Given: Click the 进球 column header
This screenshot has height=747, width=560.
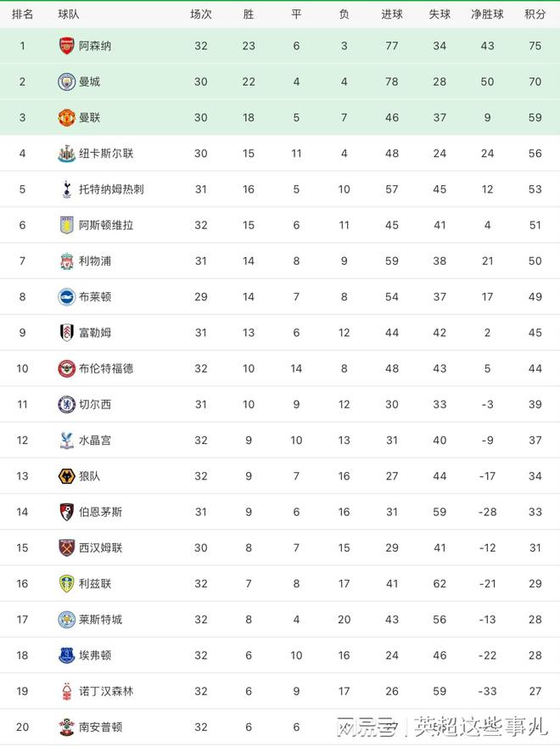Looking at the screenshot, I should click(392, 14).
